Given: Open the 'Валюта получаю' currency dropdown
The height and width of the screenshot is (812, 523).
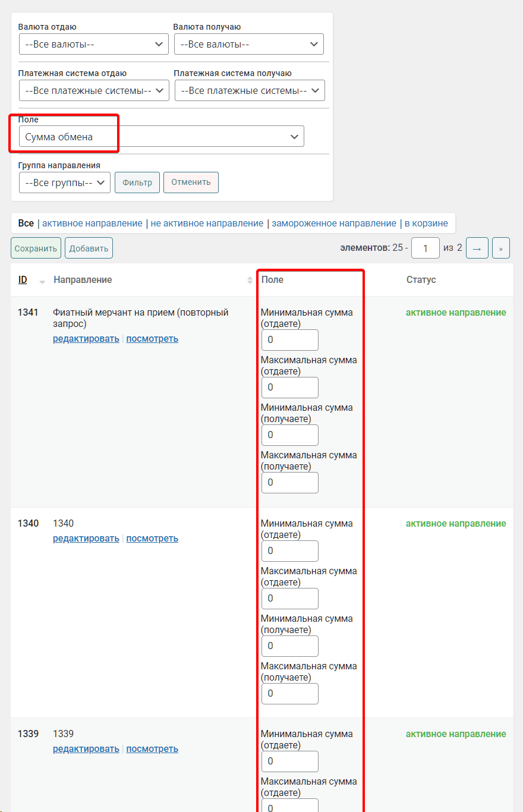Looking at the screenshot, I should [x=248, y=44].
